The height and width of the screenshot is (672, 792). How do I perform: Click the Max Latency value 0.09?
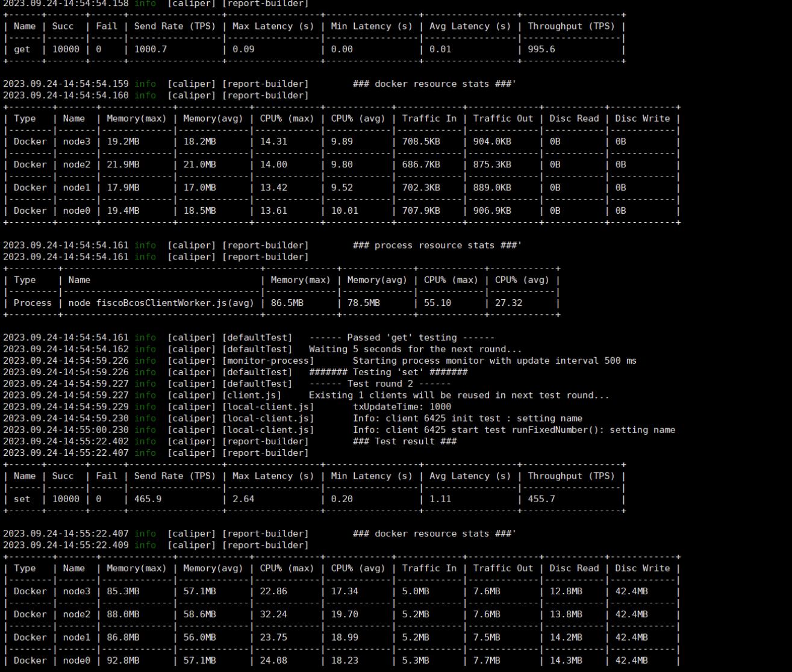[243, 49]
